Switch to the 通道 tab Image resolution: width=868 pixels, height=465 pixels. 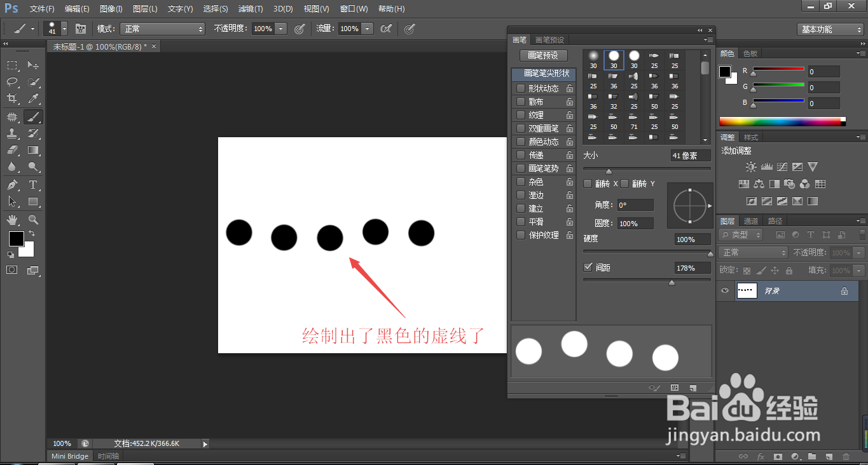(751, 221)
